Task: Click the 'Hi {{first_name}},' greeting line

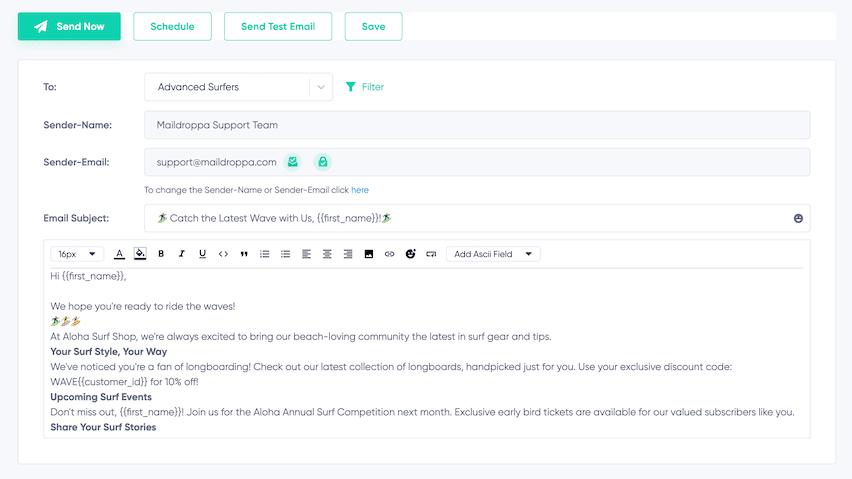Action: [89, 276]
